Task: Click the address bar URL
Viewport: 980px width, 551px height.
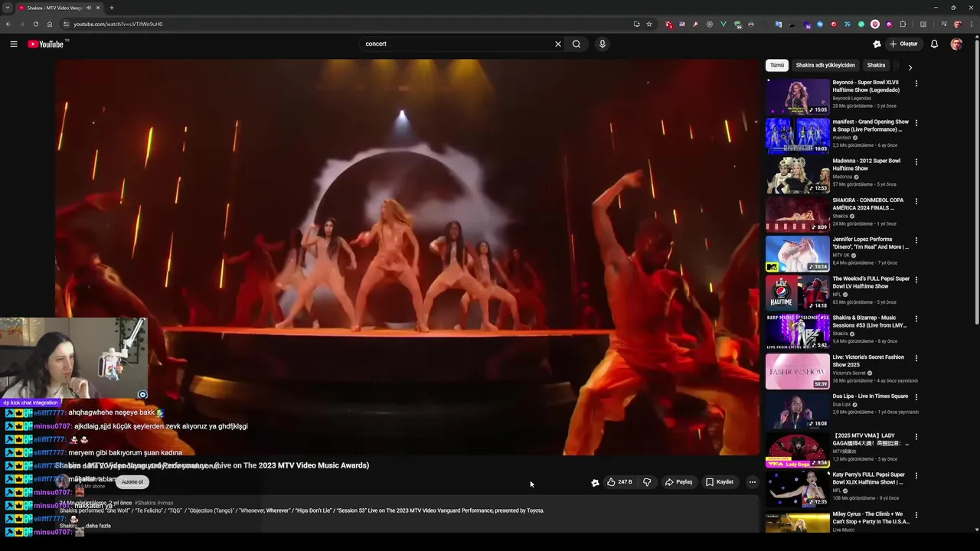Action: pyautogui.click(x=118, y=24)
